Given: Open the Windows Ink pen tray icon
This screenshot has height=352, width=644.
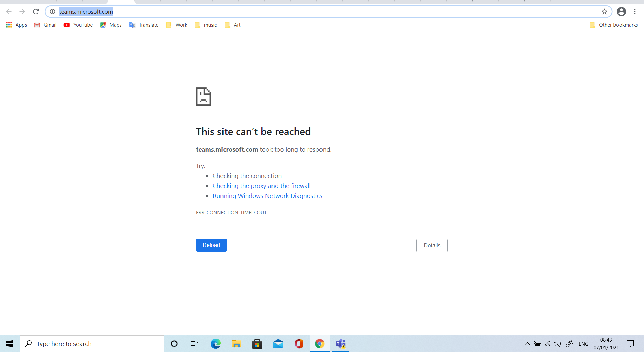Looking at the screenshot, I should click(x=569, y=344).
